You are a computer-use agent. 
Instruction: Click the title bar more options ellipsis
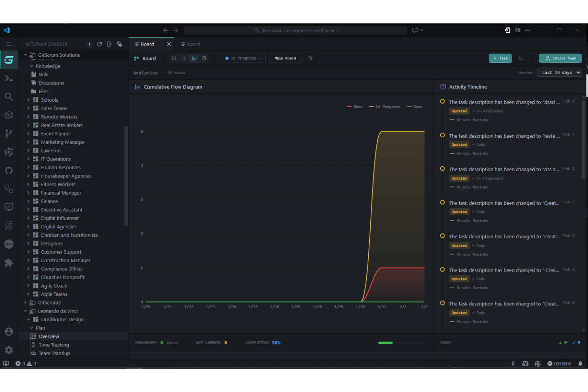pyautogui.click(x=528, y=30)
